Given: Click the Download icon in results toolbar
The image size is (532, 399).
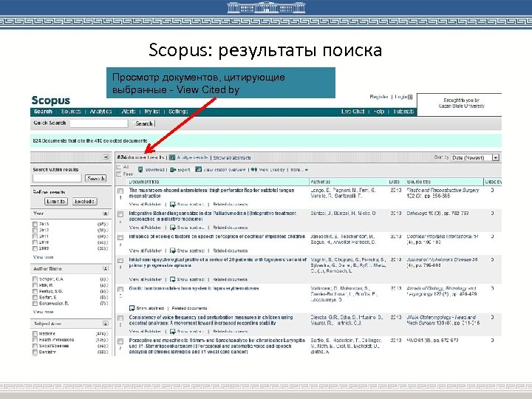Looking at the screenshot, I should 140,169.
